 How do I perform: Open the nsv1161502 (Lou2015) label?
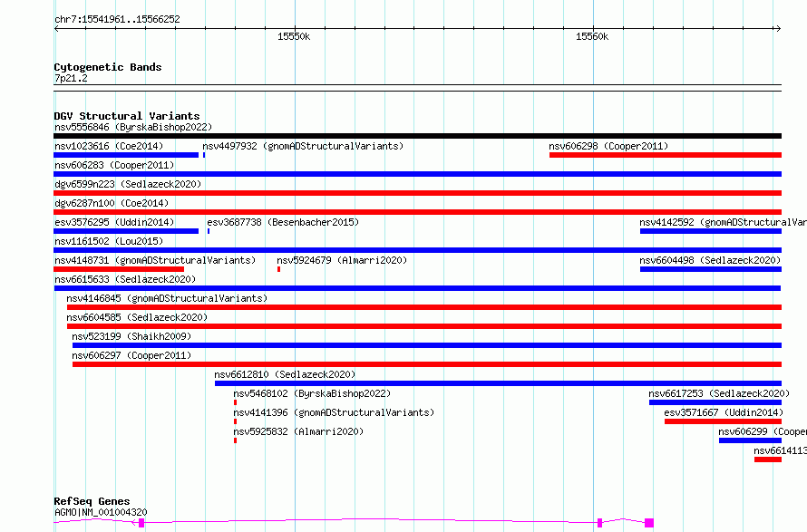click(x=109, y=241)
